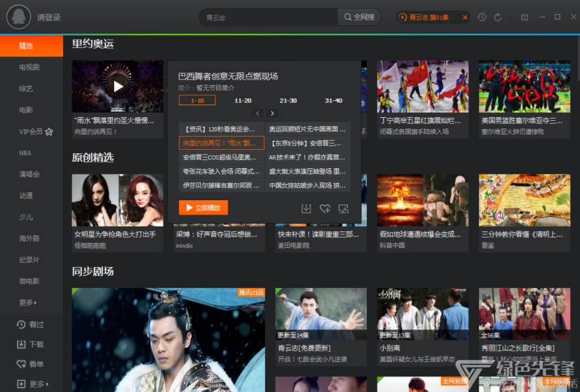
Task: Open the 青云志 第01集 playing tab
Action: 429,17
